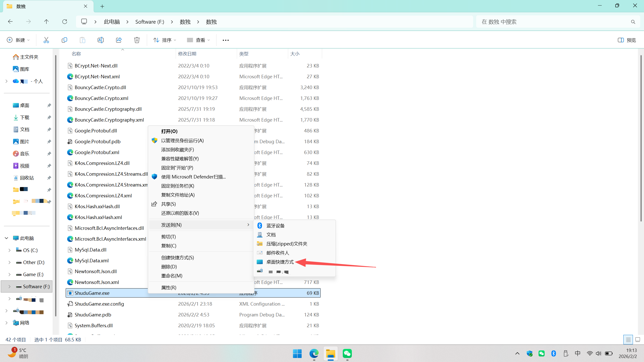Image resolution: width=644 pixels, height=362 pixels.
Task: Choose 以管理员身份运行(A) from context menu
Action: click(x=182, y=140)
